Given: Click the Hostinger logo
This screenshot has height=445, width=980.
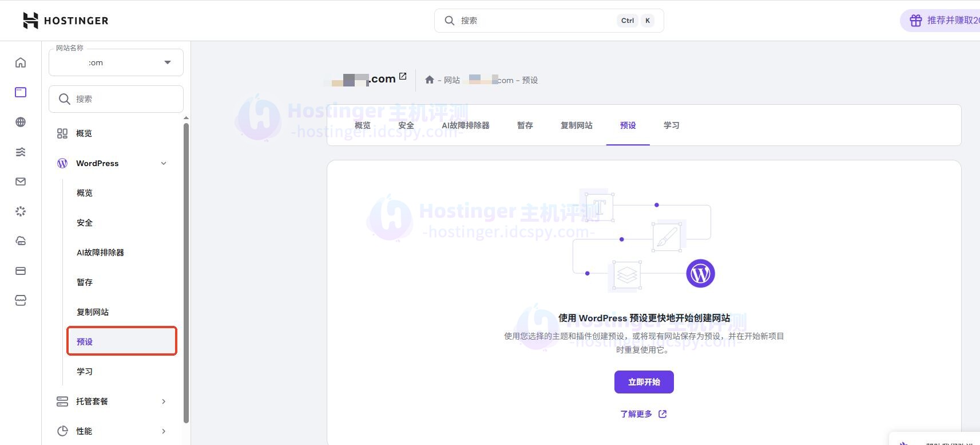Looking at the screenshot, I should 65,21.
